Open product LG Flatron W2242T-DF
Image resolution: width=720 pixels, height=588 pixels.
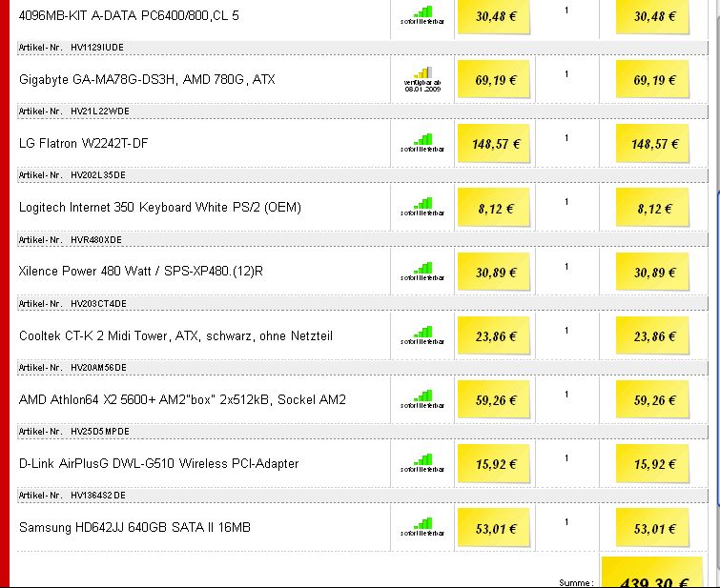click(84, 143)
